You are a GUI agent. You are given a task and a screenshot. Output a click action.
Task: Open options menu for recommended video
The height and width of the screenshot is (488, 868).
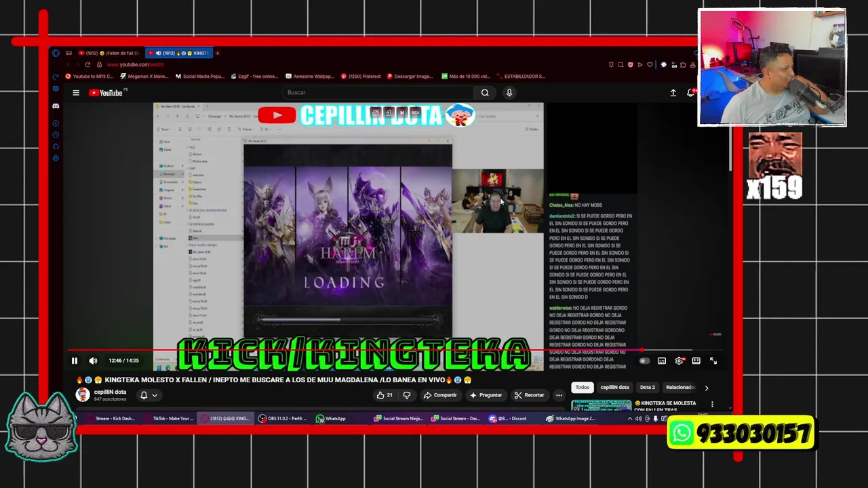tap(712, 405)
